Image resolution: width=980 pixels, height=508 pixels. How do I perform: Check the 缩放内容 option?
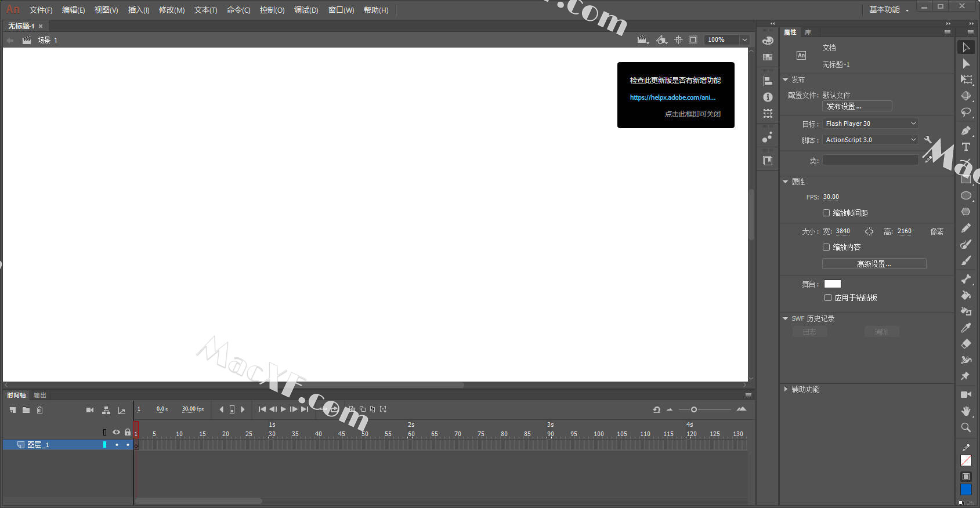coord(826,247)
